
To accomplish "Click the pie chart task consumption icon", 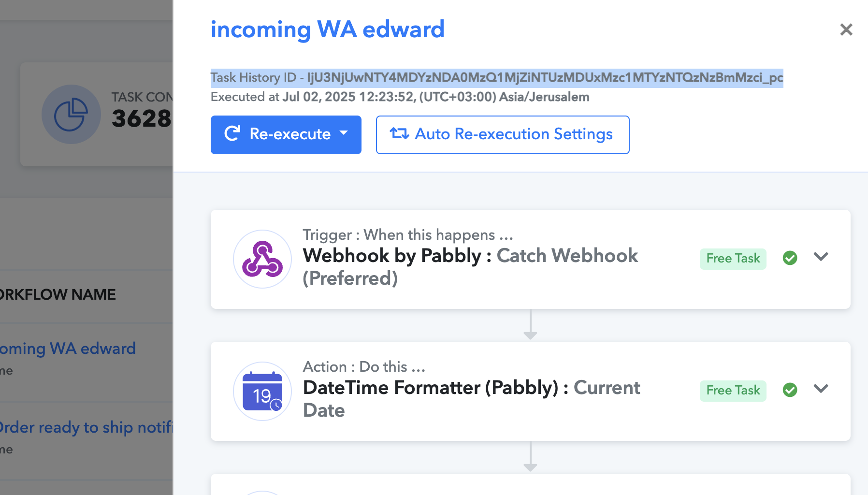I will pos(71,115).
